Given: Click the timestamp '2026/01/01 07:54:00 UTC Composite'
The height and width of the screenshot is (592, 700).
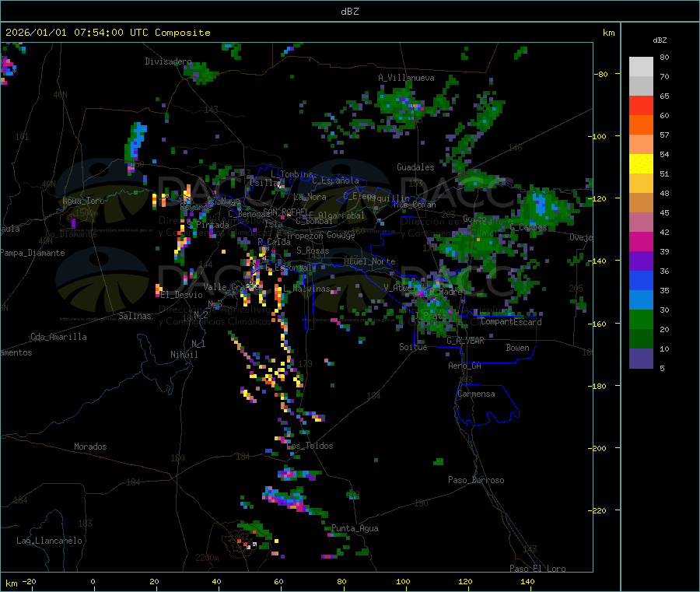Looking at the screenshot, I should click(107, 33).
